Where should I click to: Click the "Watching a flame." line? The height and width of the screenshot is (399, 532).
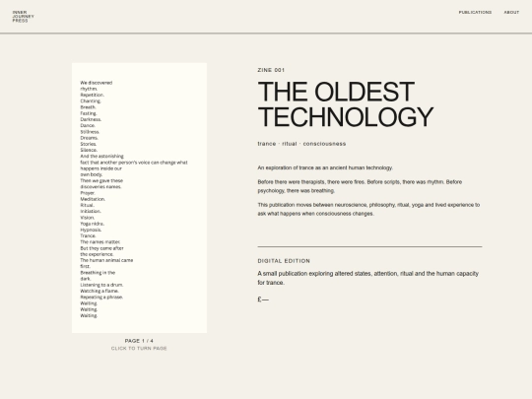(x=100, y=291)
